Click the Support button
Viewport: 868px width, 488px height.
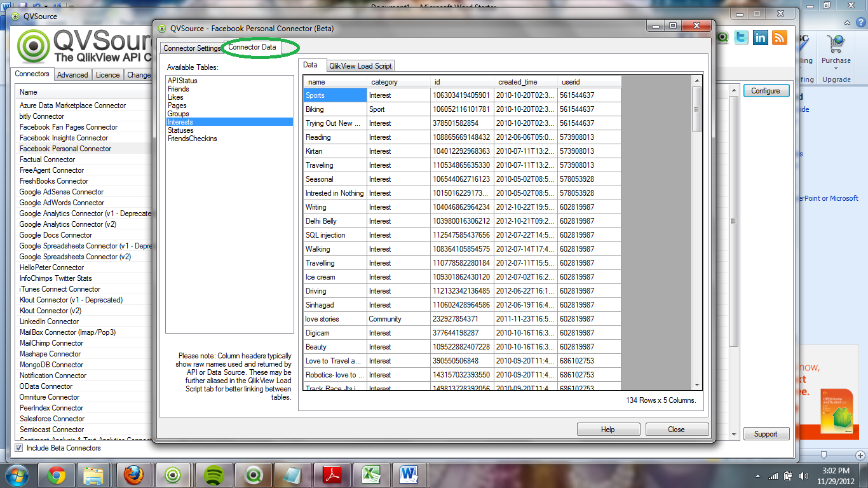tap(766, 434)
